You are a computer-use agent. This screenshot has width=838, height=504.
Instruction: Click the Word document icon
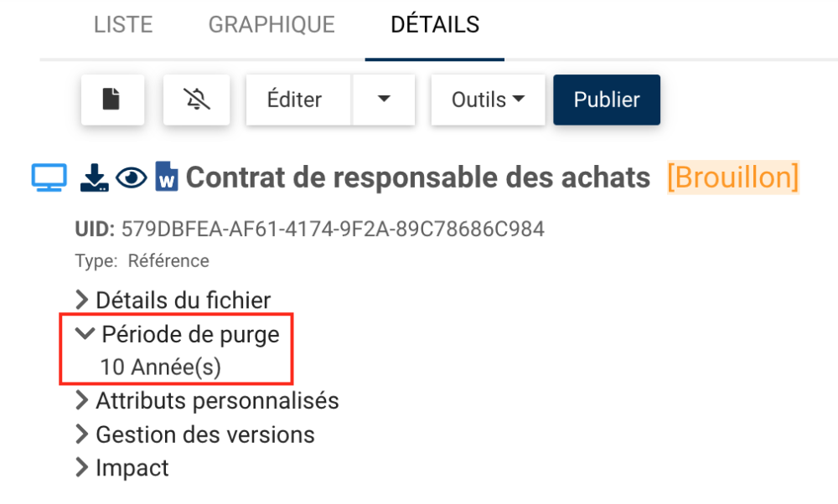(x=167, y=177)
